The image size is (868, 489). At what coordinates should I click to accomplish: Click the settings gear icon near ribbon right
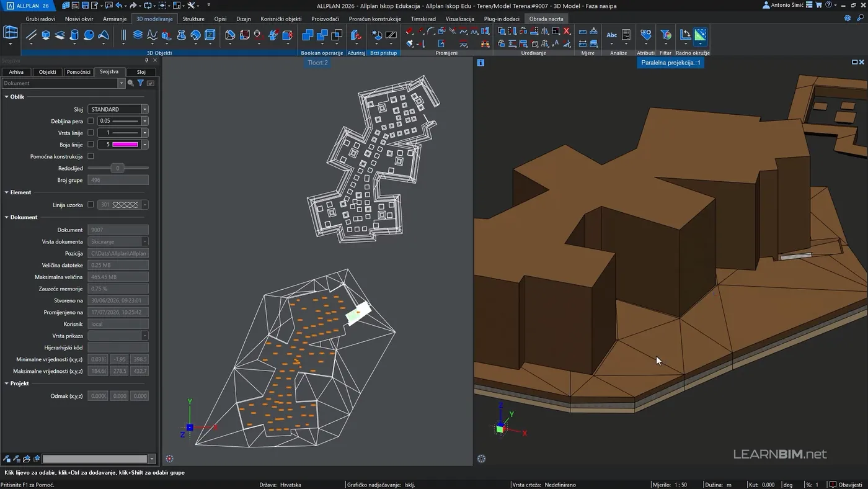848,19
